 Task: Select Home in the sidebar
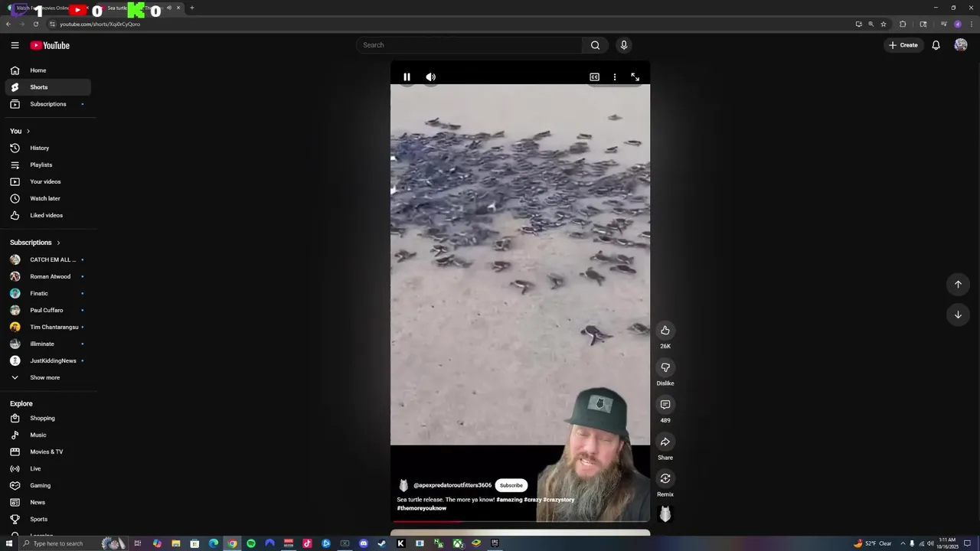[x=48, y=70]
